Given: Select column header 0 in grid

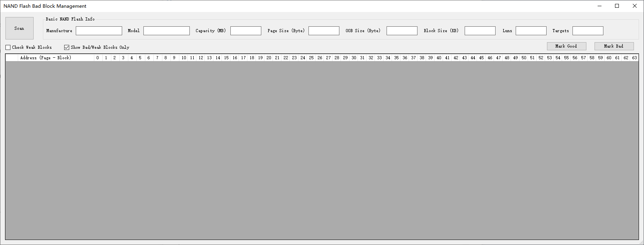Looking at the screenshot, I should [x=98, y=58].
